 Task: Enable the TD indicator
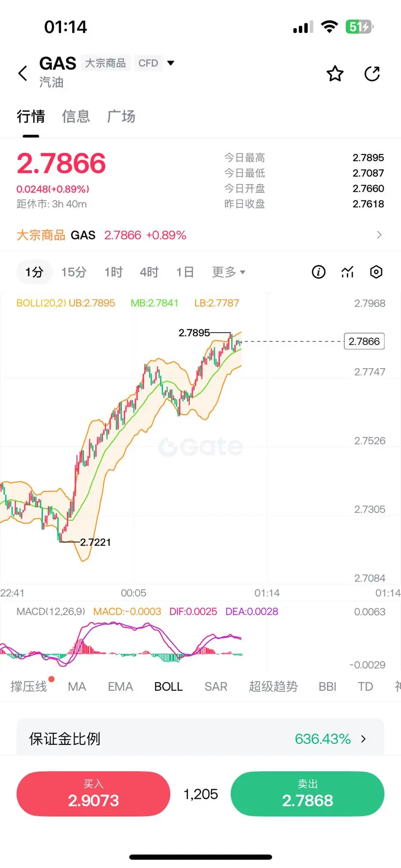365,686
